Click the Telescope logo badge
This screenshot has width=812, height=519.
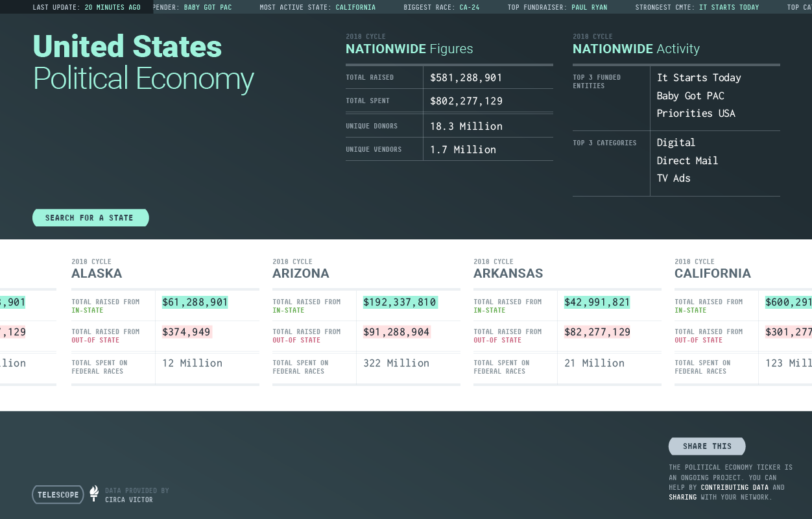[58, 494]
